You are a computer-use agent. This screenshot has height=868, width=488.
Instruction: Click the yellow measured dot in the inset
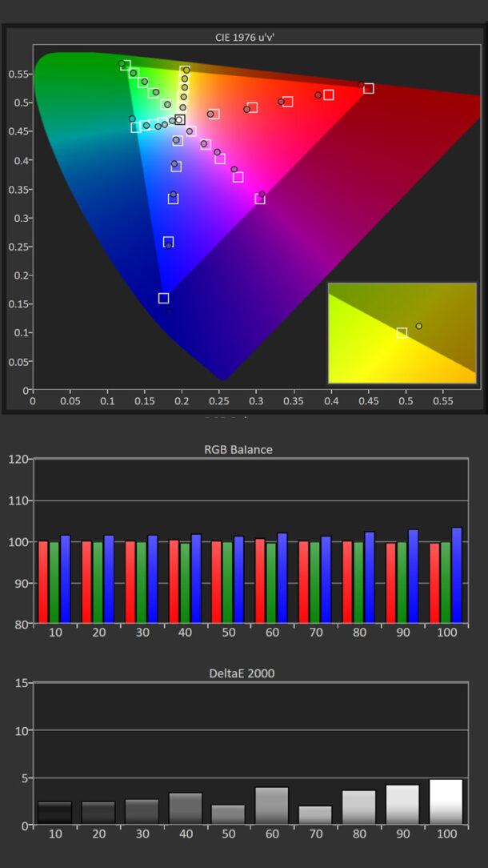418,326
